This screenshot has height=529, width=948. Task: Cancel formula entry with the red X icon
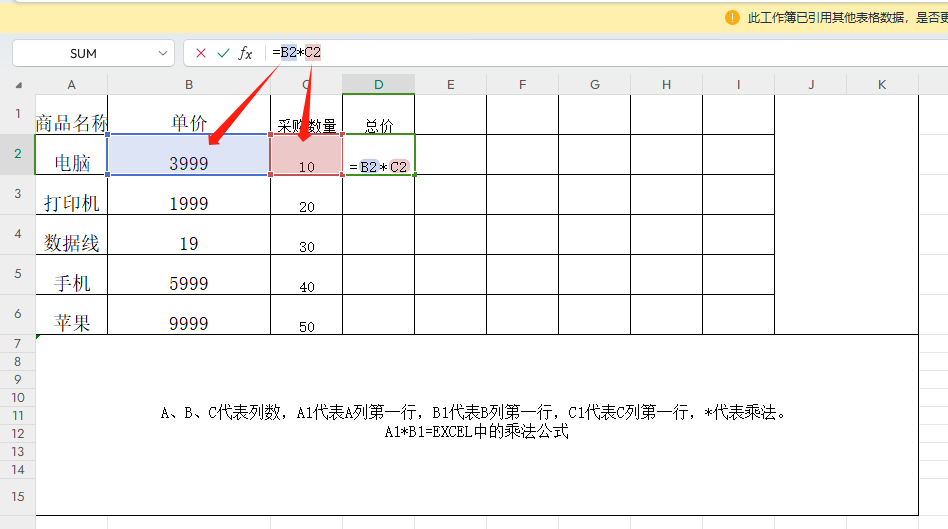[201, 53]
